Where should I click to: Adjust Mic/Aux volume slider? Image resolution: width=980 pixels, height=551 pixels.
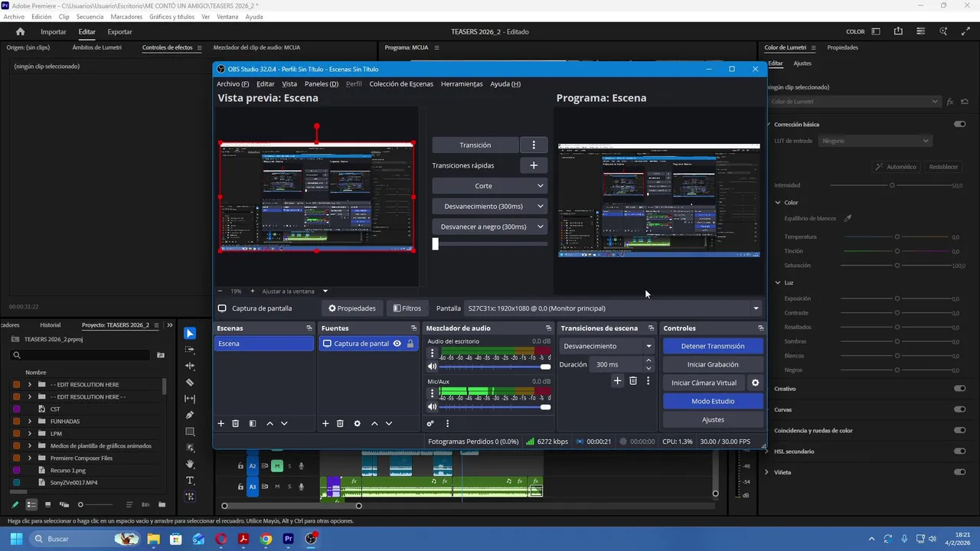click(495, 407)
